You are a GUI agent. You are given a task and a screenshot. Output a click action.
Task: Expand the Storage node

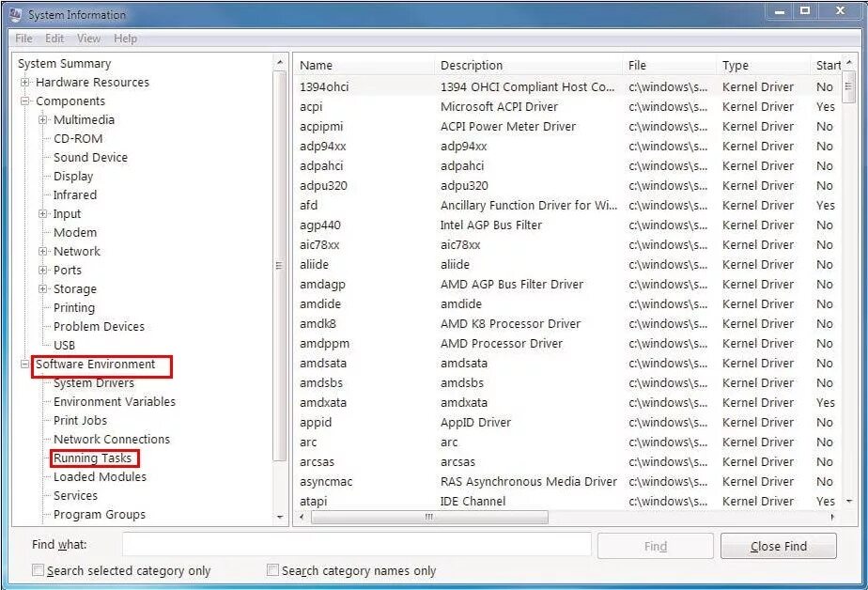coord(42,289)
